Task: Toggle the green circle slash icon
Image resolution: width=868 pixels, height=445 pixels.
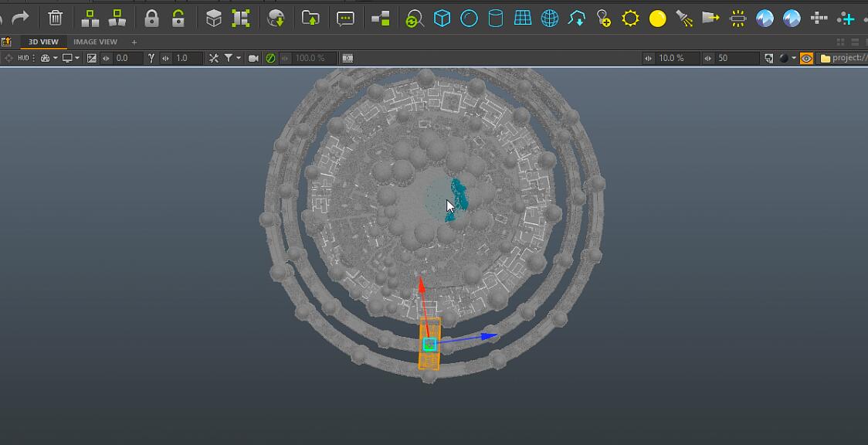Action: point(271,58)
